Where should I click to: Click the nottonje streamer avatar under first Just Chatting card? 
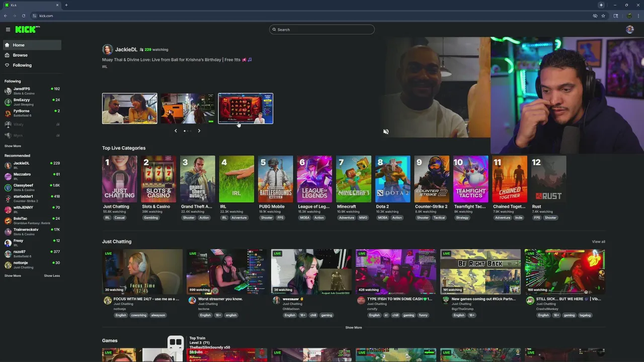point(107,300)
